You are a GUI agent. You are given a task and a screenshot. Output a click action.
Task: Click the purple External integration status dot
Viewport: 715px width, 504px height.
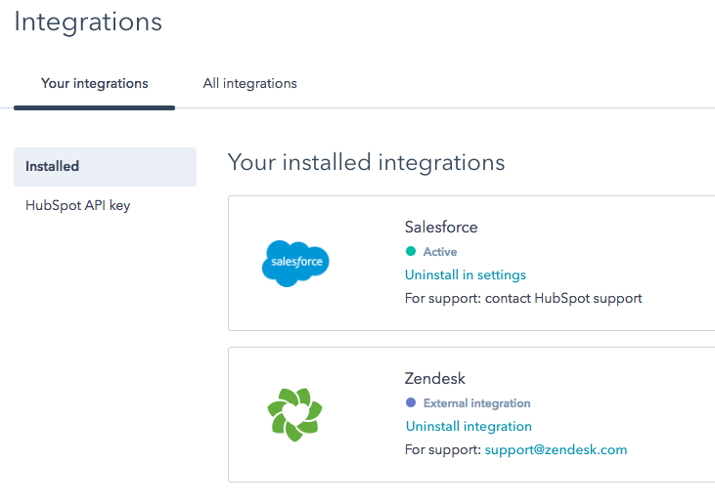click(x=410, y=403)
